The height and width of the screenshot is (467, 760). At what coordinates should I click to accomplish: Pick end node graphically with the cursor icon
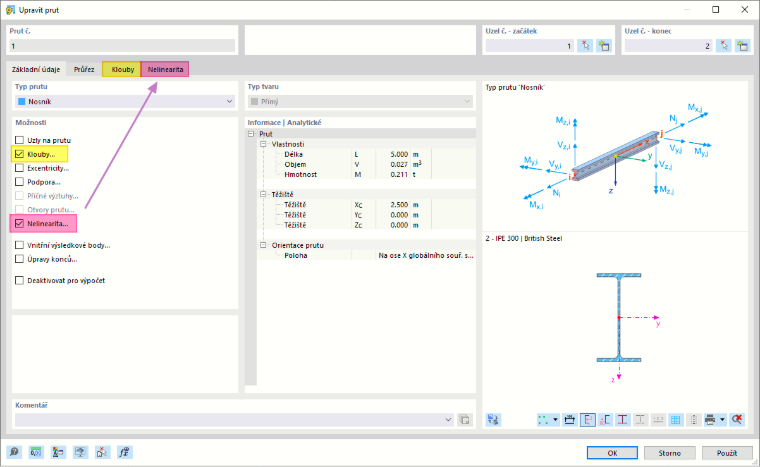pyautogui.click(x=724, y=46)
